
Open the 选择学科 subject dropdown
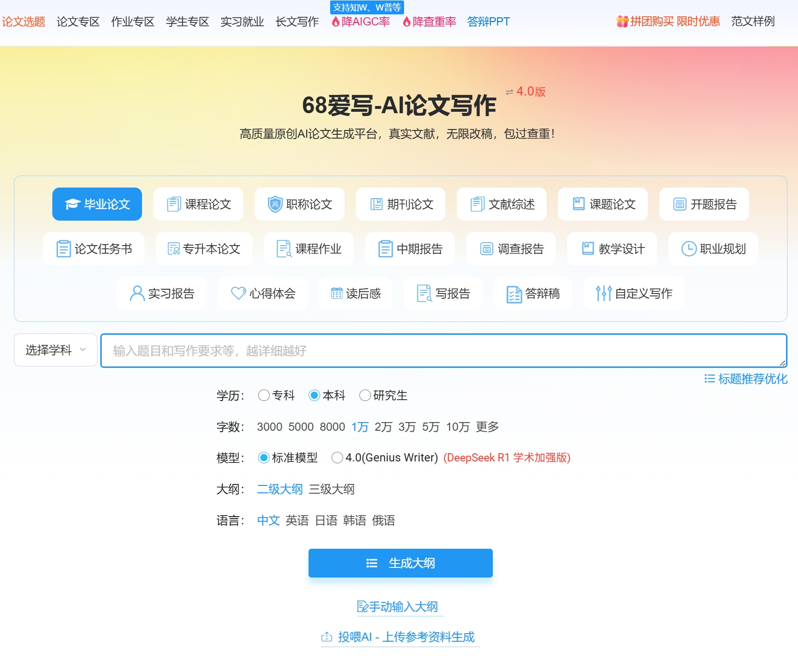pyautogui.click(x=55, y=350)
